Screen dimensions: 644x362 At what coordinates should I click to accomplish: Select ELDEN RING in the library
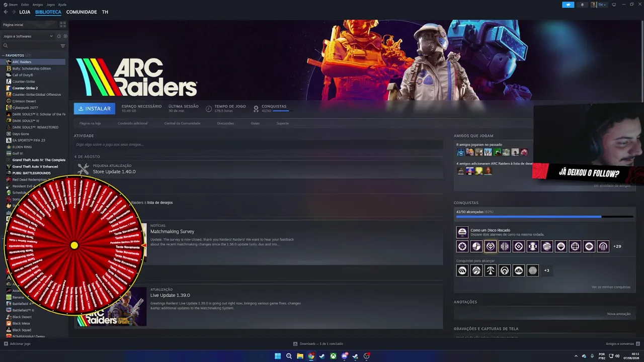(33, 147)
